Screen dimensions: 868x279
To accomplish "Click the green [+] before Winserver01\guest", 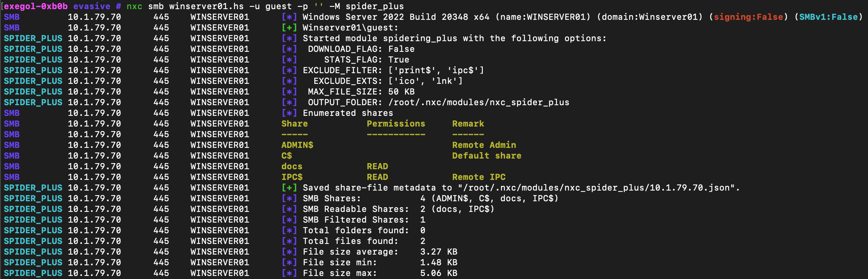I will click(x=289, y=27).
